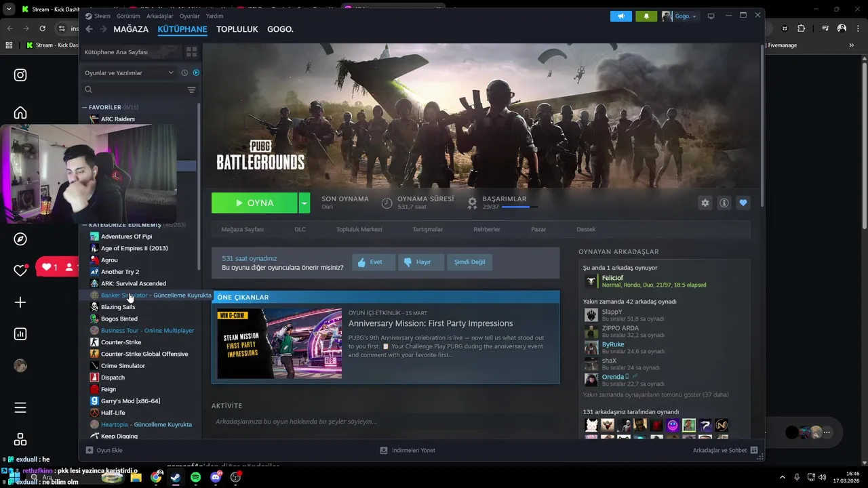Viewport: 868px width, 488px height.
Task: Open Instagram notifications heart icon
Action: pos(20,270)
